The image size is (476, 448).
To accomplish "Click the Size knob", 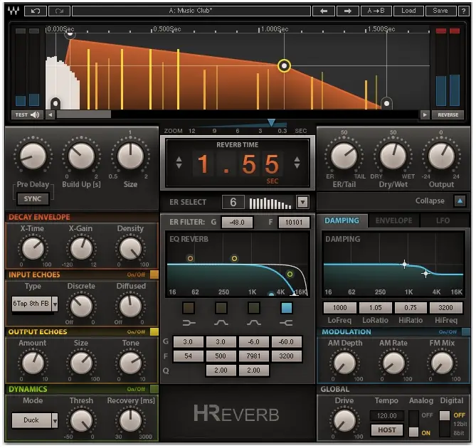I will click(x=130, y=156).
